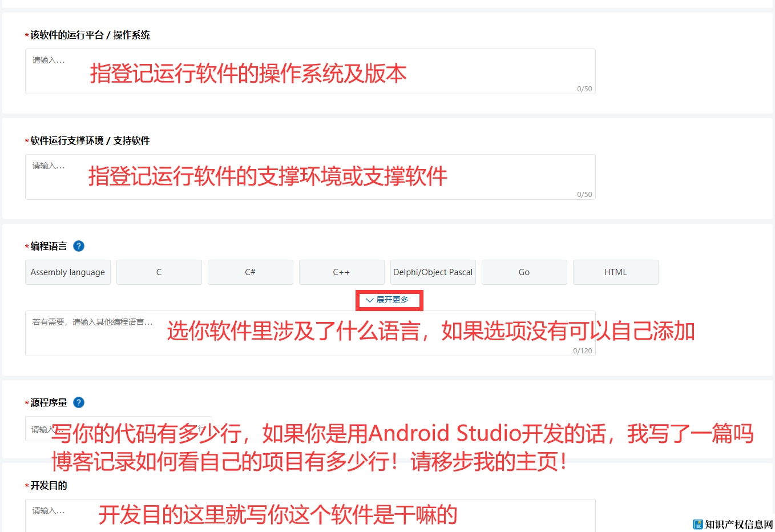Focus the 源程序量 input field
The width and height of the screenshot is (775, 532).
coord(118,429)
